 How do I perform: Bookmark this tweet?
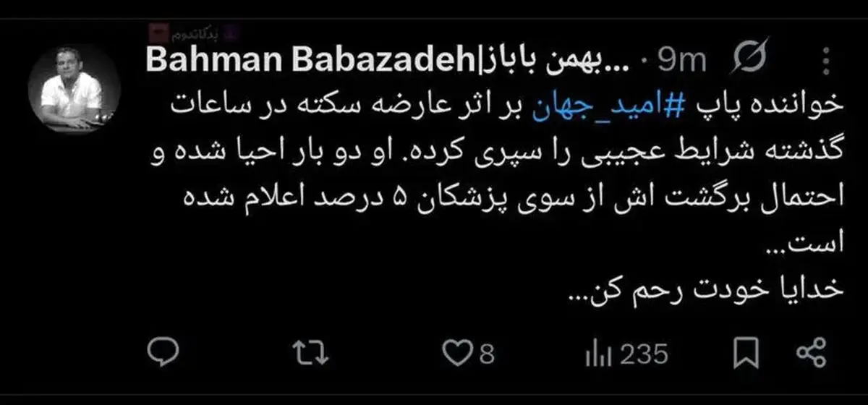[746, 354]
